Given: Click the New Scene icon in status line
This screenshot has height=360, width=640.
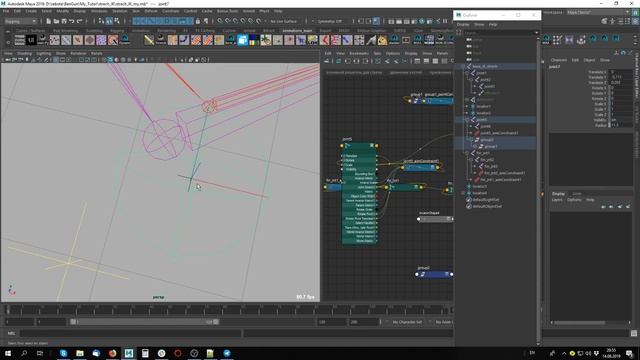Looking at the screenshot, I should 49,21.
